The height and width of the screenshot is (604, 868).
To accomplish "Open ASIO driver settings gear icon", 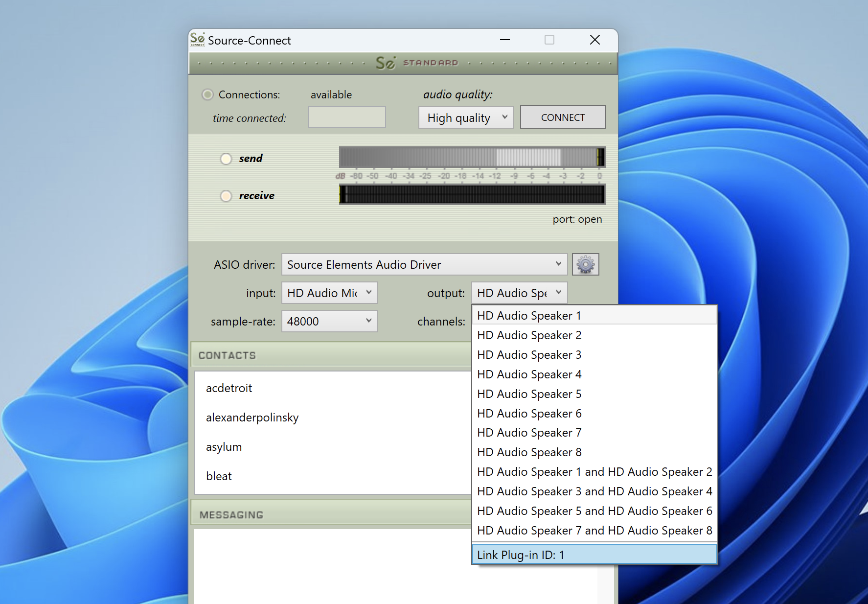I will point(585,264).
